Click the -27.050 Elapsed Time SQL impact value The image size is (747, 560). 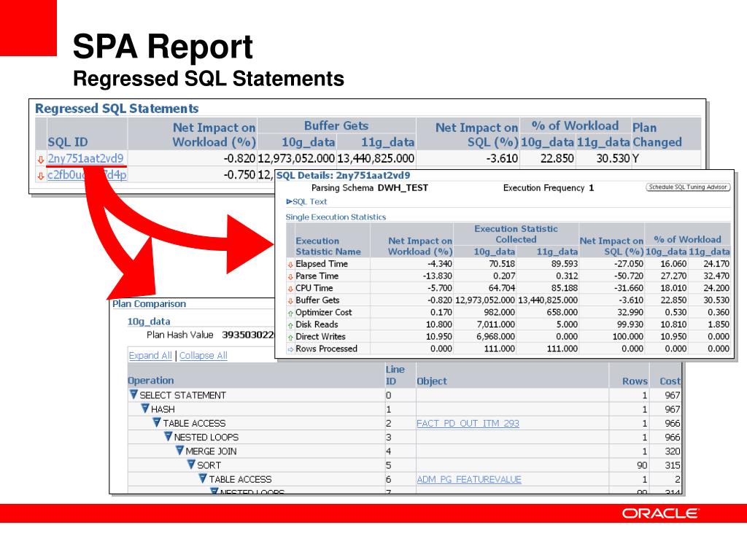[628, 264]
